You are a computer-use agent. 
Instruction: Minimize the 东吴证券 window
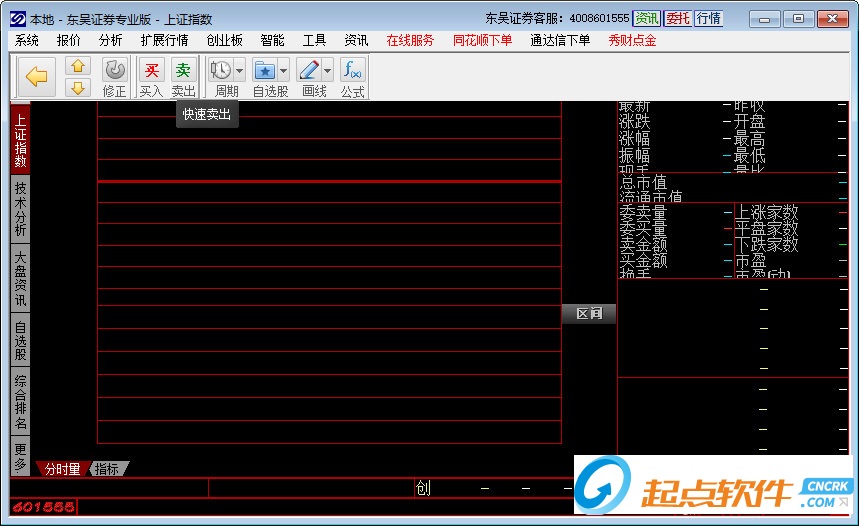click(765, 19)
